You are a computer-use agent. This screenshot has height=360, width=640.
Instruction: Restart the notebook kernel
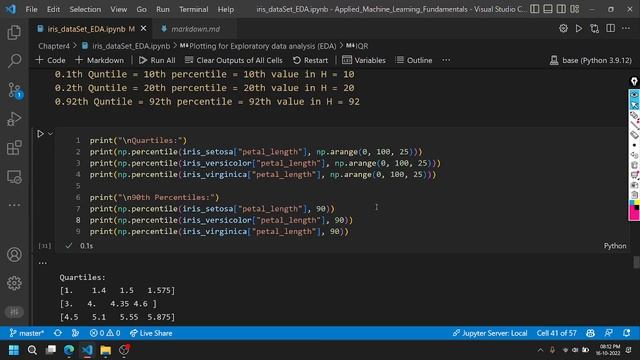[311, 60]
